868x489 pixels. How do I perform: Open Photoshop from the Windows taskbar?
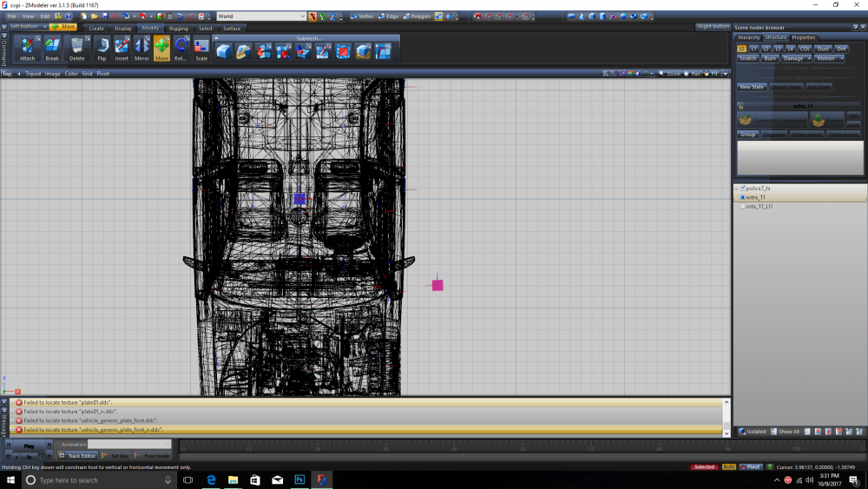pos(299,479)
